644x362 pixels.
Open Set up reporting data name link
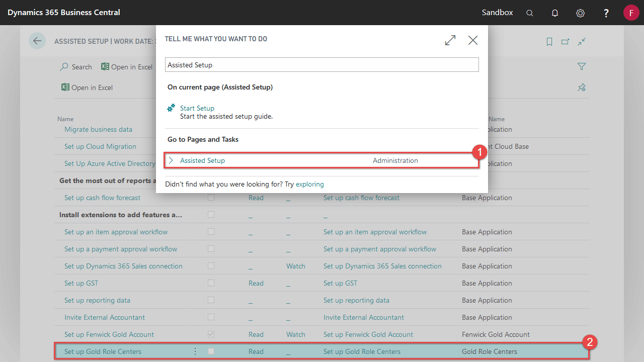(x=97, y=300)
